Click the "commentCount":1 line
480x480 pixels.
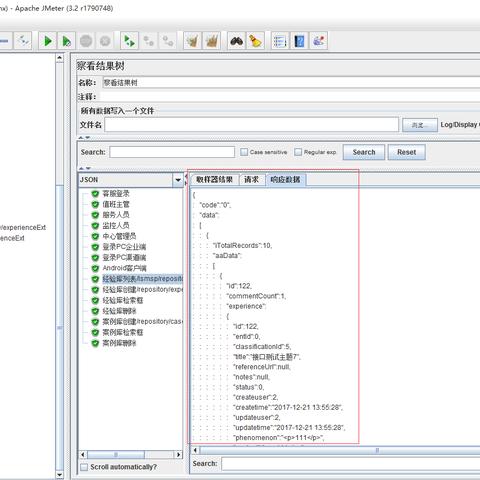click(256, 296)
